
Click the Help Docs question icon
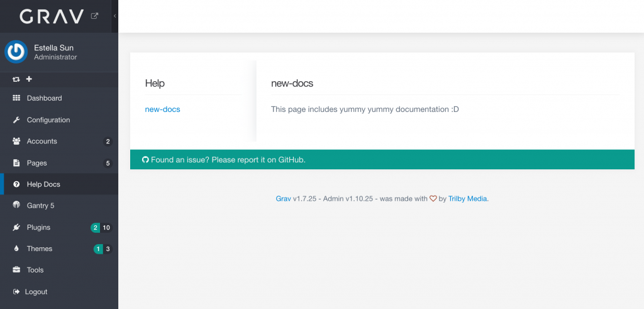point(16,184)
